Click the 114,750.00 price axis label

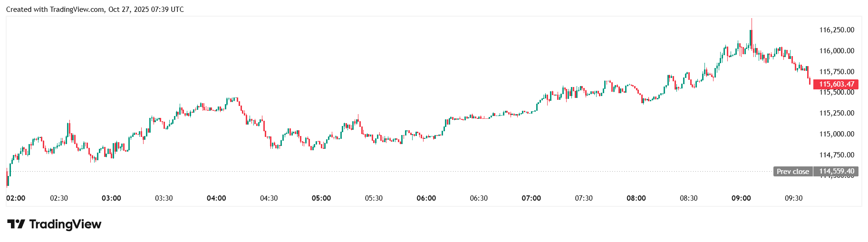836,155
